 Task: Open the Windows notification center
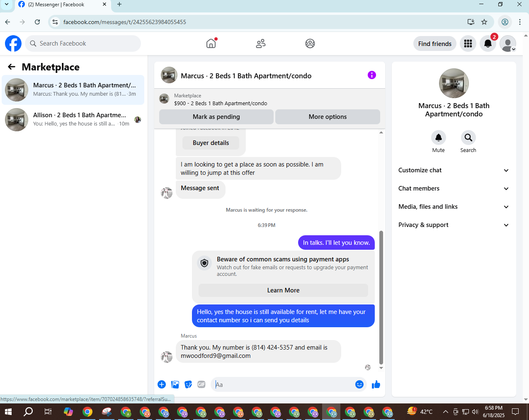click(x=515, y=412)
